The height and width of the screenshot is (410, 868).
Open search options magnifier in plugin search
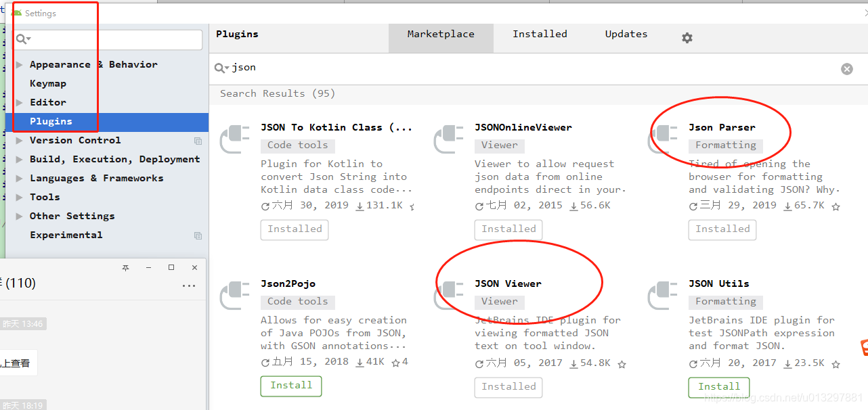click(x=221, y=68)
